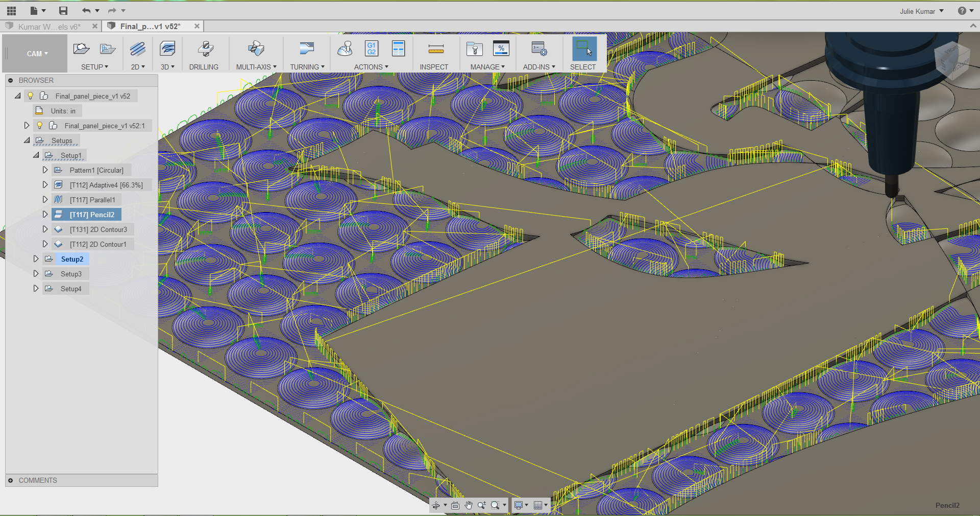980x516 pixels.
Task: Activate the Select tool icon
Action: coord(584,49)
